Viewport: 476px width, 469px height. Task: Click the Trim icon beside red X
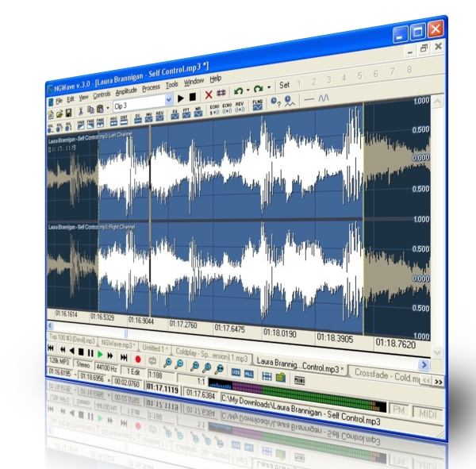(221, 93)
